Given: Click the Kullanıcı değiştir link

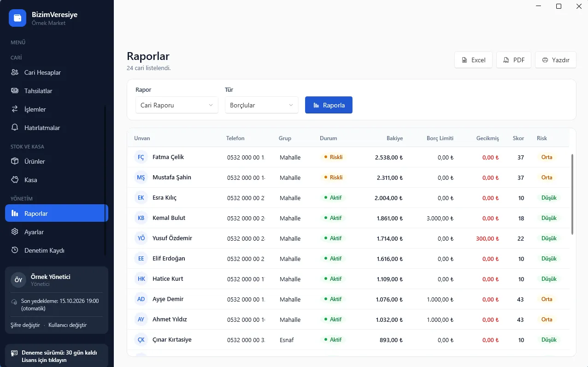Looking at the screenshot, I should [x=67, y=325].
